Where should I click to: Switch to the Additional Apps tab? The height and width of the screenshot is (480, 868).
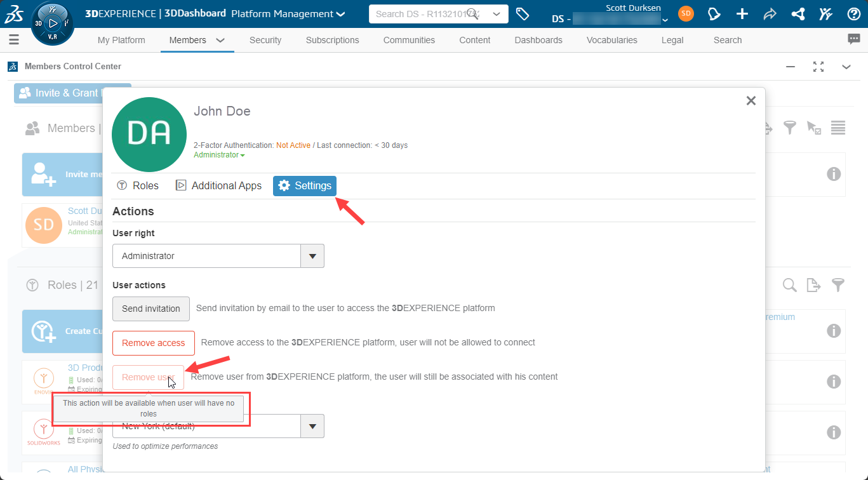point(218,185)
